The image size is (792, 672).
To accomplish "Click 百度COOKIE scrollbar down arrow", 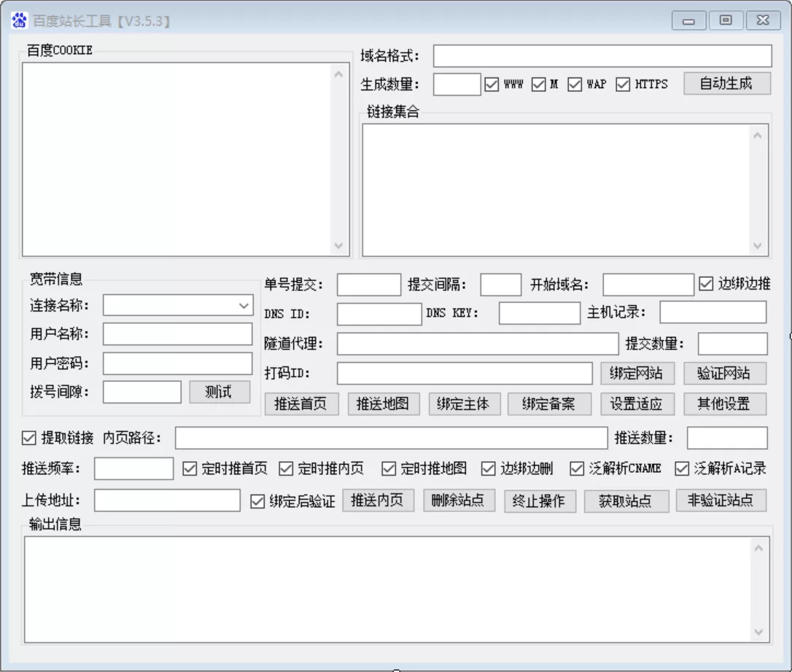I will coord(339,246).
